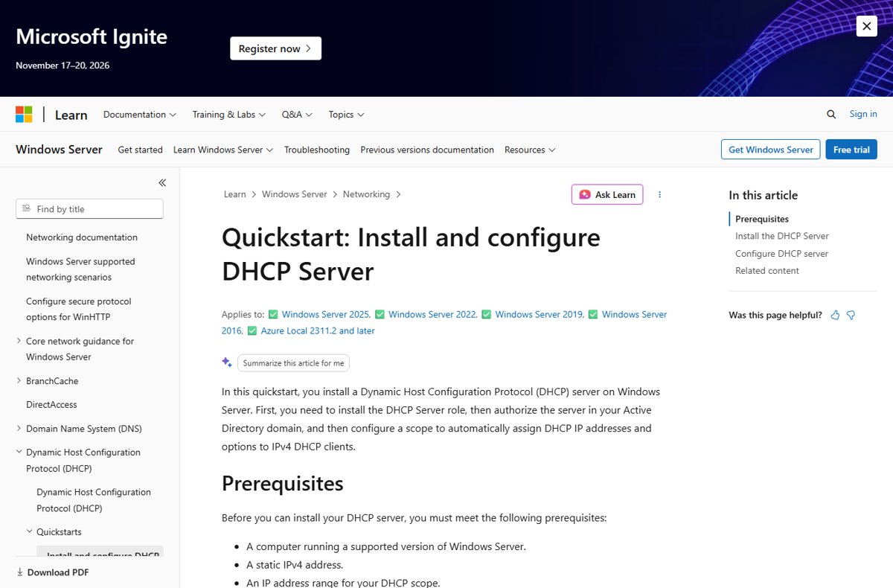Viewport: 893px width, 588px height.
Task: Open the Topics dropdown menu
Action: 346,115
